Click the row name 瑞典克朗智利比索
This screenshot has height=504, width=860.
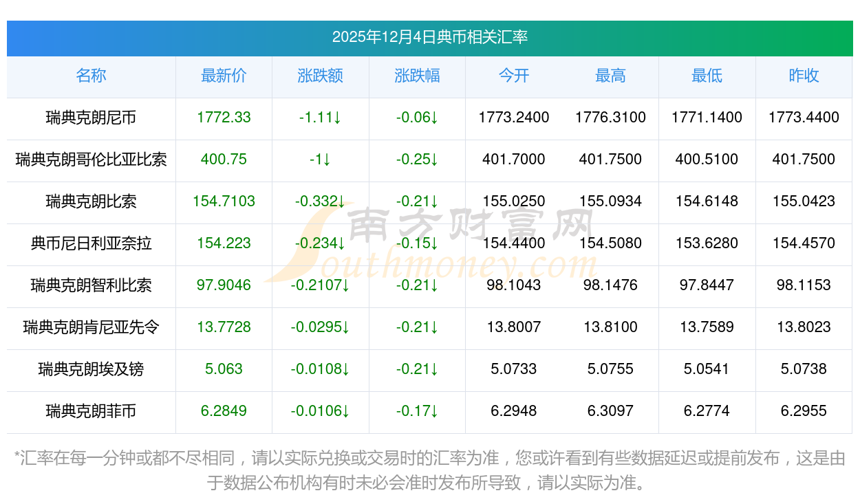(x=92, y=285)
